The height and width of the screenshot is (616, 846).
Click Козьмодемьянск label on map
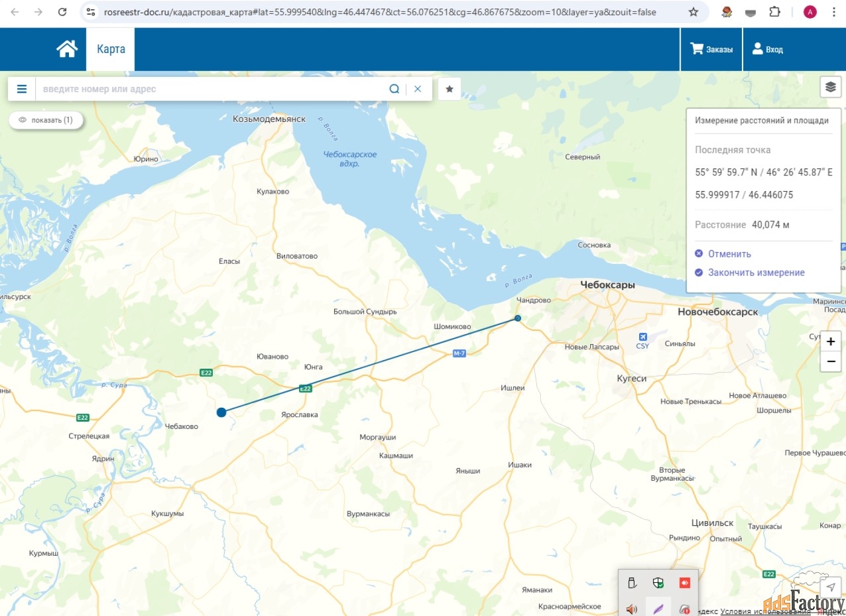pyautogui.click(x=269, y=119)
